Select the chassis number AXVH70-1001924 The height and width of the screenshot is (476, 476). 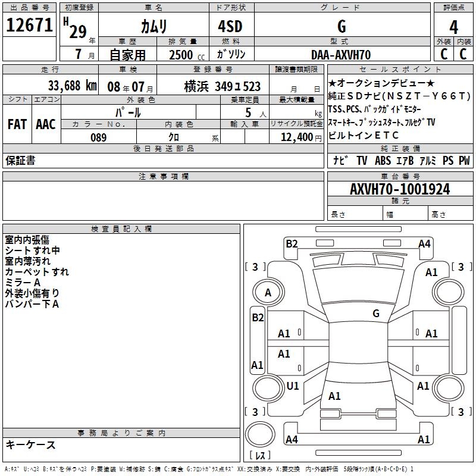[400, 189]
